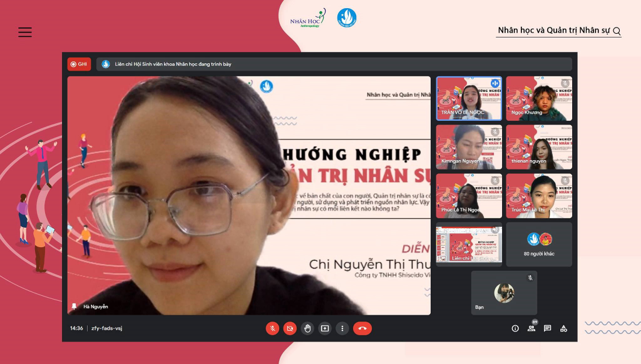The width and height of the screenshot is (641, 364).
Task: Select your own Bạn tile
Action: (504, 293)
